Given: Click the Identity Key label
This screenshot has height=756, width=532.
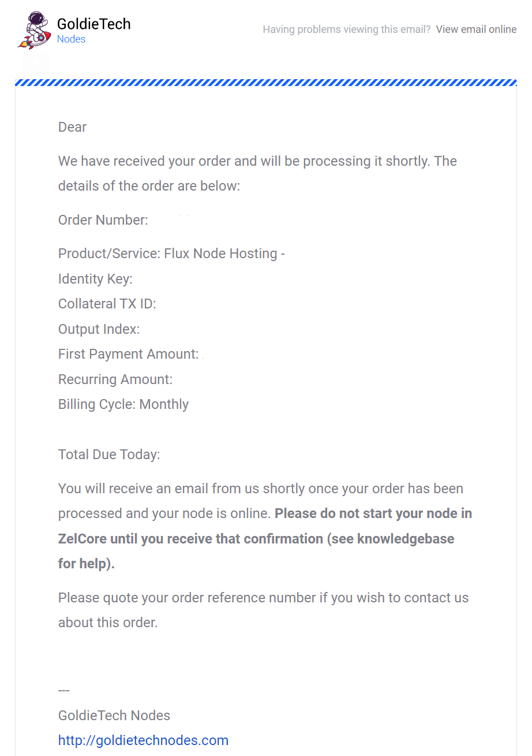Looking at the screenshot, I should (95, 279).
